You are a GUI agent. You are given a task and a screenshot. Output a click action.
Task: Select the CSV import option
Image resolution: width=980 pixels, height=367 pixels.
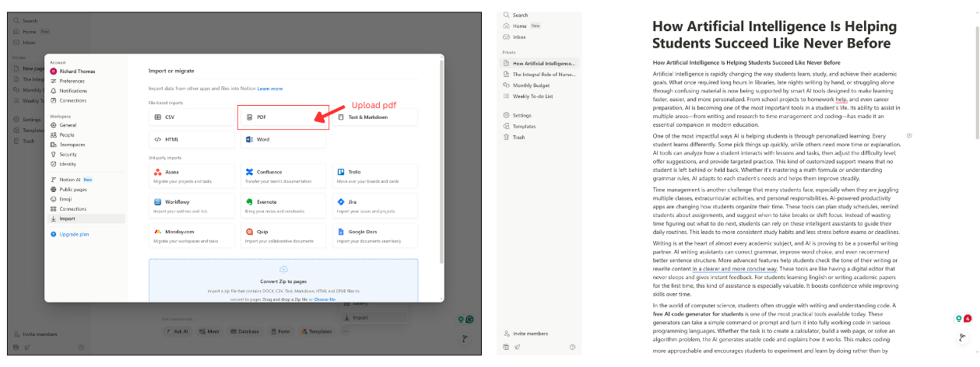click(191, 117)
